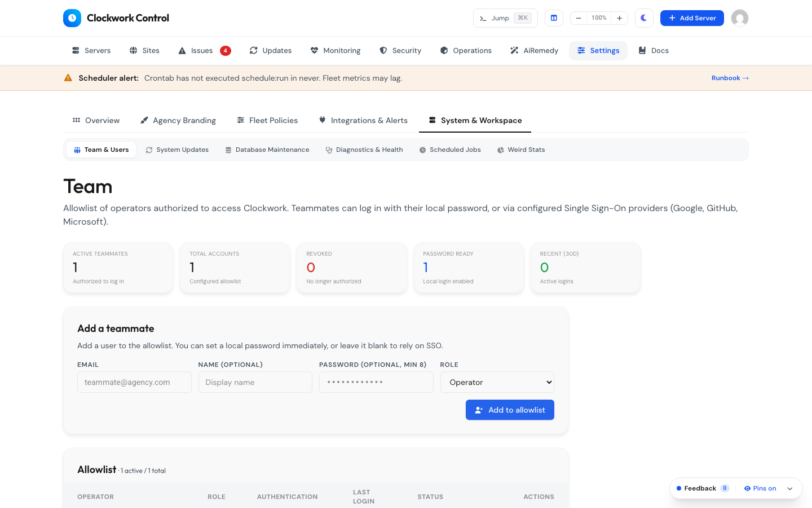Go to AiRemedy magic wand section
The height and width of the screenshot is (508, 812).
[534, 51]
